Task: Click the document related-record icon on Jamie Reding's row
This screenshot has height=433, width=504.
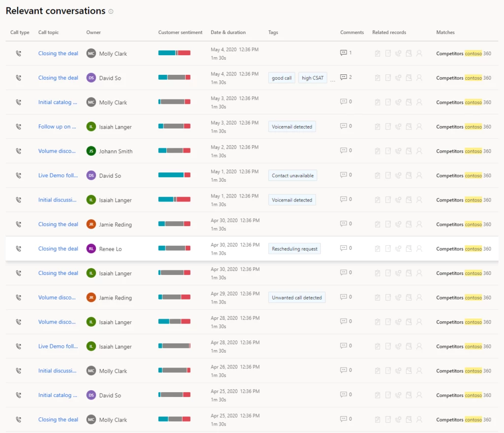Action: tap(388, 224)
